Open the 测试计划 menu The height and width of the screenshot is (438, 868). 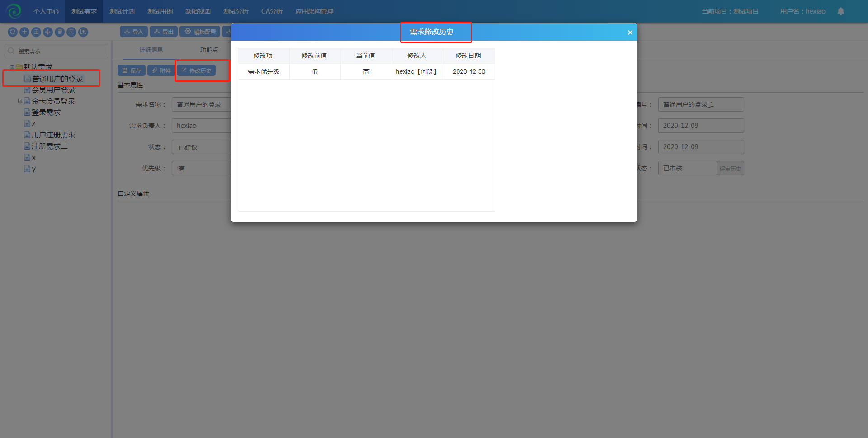tap(122, 11)
